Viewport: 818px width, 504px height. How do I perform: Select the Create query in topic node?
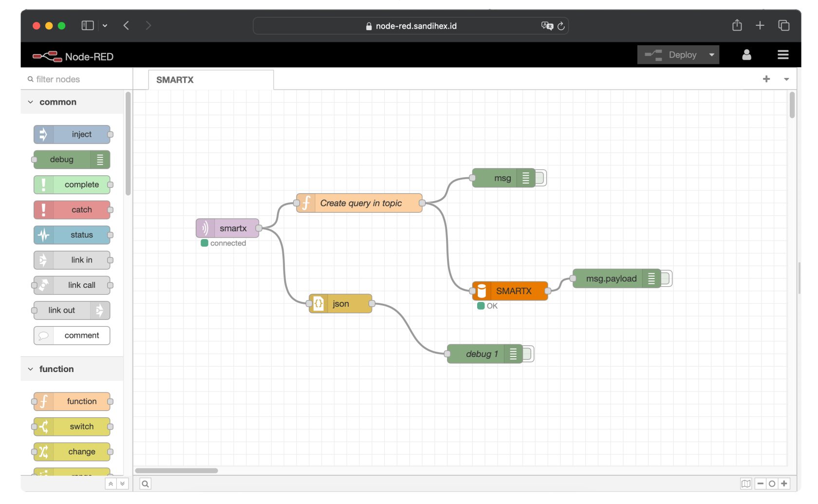point(359,203)
